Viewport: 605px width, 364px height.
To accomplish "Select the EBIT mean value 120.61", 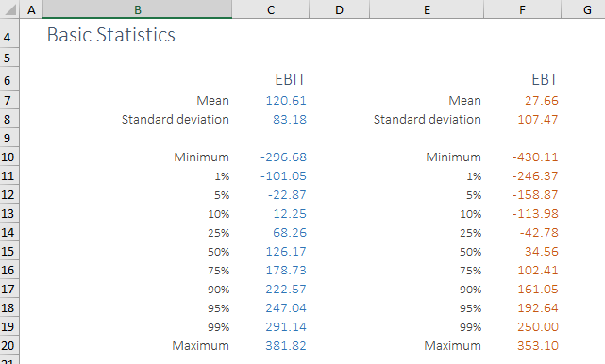I will [286, 101].
